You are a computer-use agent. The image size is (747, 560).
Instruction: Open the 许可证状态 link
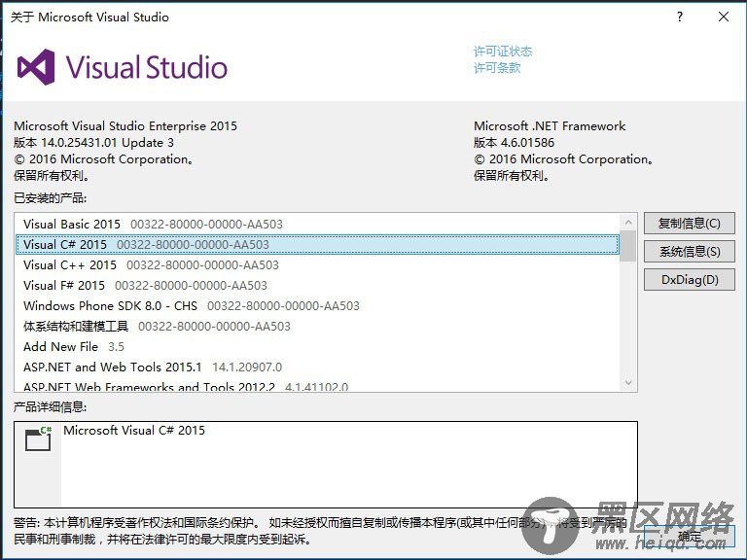tap(503, 51)
